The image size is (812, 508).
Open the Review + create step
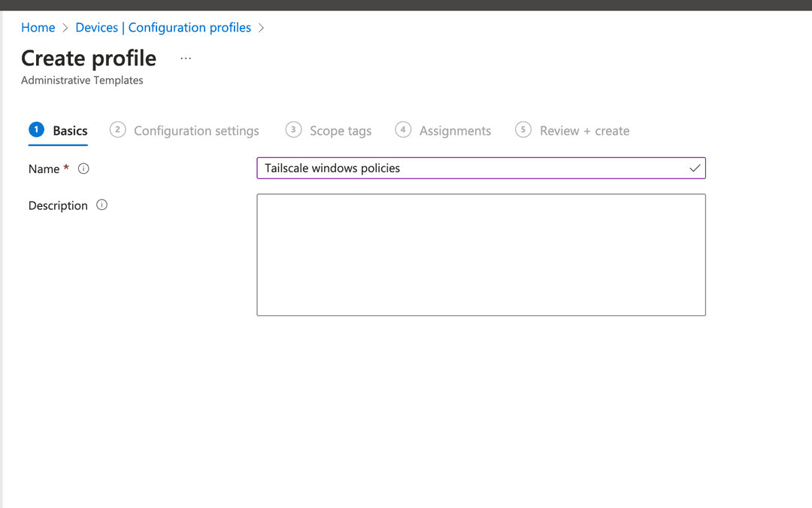point(584,130)
